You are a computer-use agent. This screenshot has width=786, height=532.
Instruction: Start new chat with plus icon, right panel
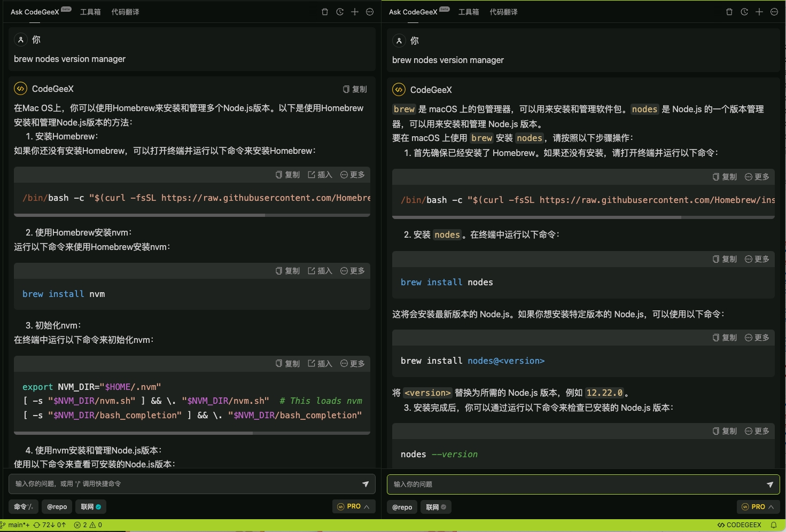tap(759, 12)
